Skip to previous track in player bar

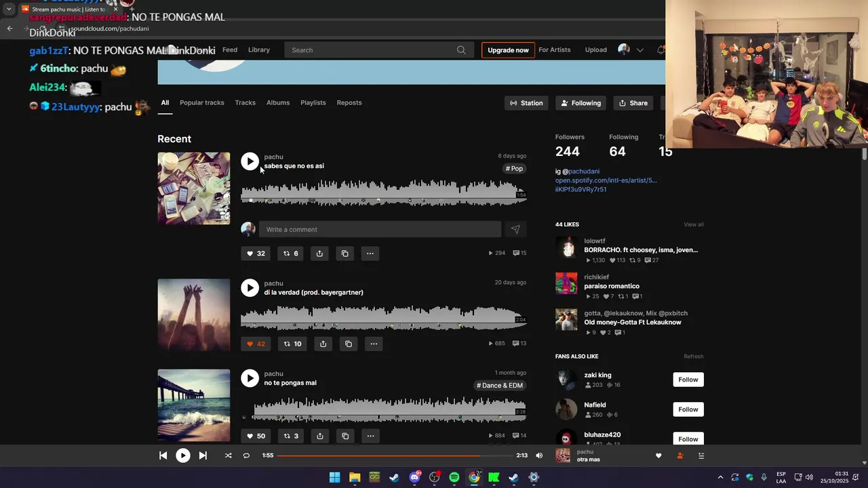tap(163, 455)
